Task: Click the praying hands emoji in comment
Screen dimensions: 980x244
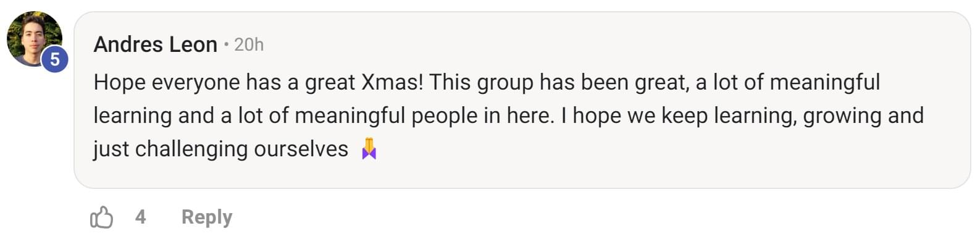Action: click(x=369, y=149)
